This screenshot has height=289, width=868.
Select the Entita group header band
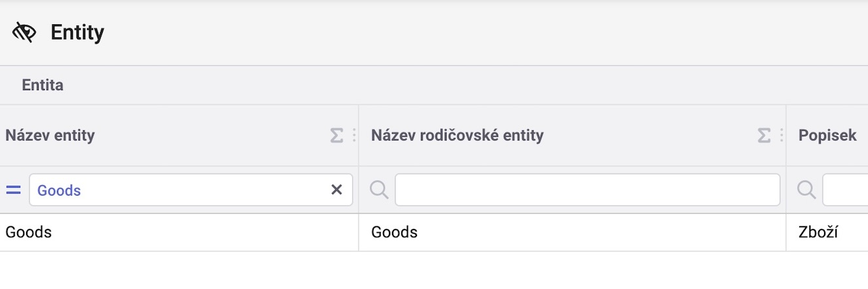click(434, 85)
